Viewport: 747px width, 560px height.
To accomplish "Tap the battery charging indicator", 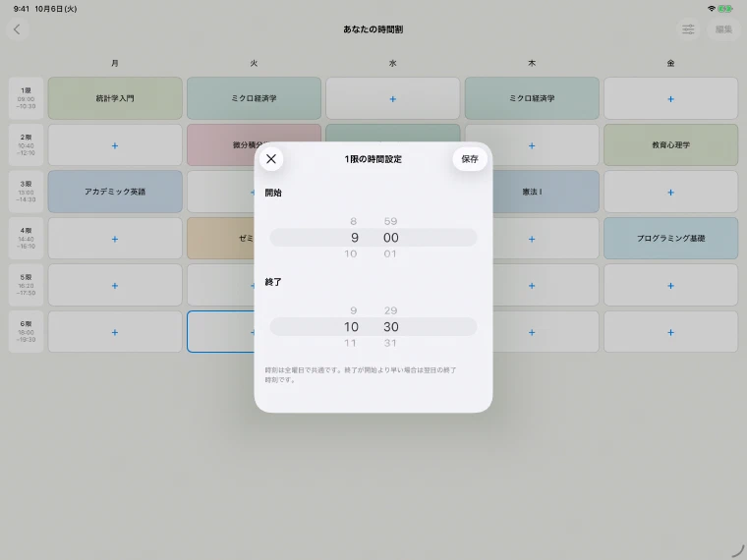I will 725,9.
